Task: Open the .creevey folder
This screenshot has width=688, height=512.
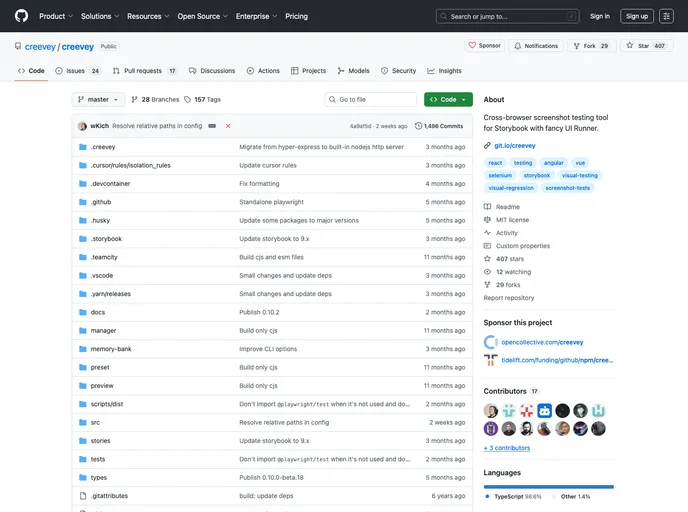Action: pos(103,147)
